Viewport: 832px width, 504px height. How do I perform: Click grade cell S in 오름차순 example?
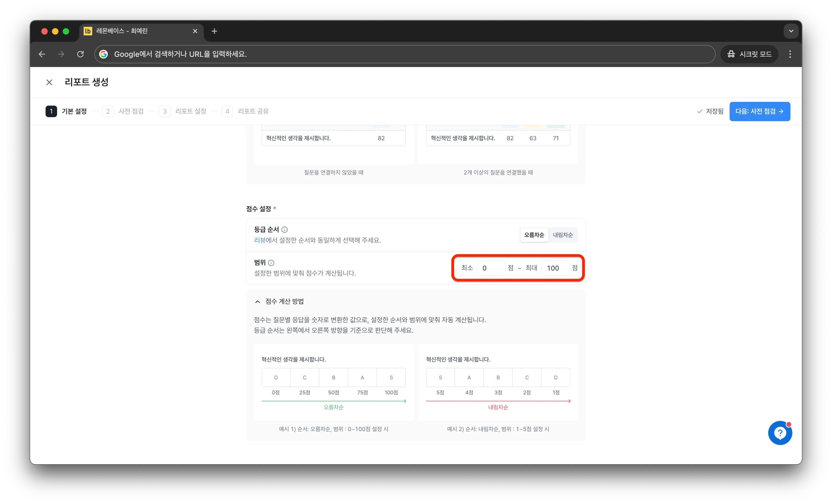(x=391, y=377)
